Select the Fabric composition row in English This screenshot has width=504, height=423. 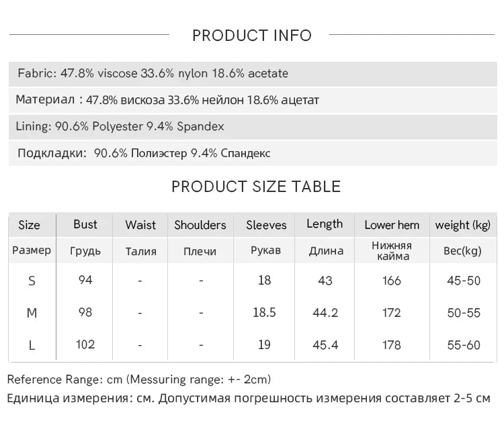point(153,73)
